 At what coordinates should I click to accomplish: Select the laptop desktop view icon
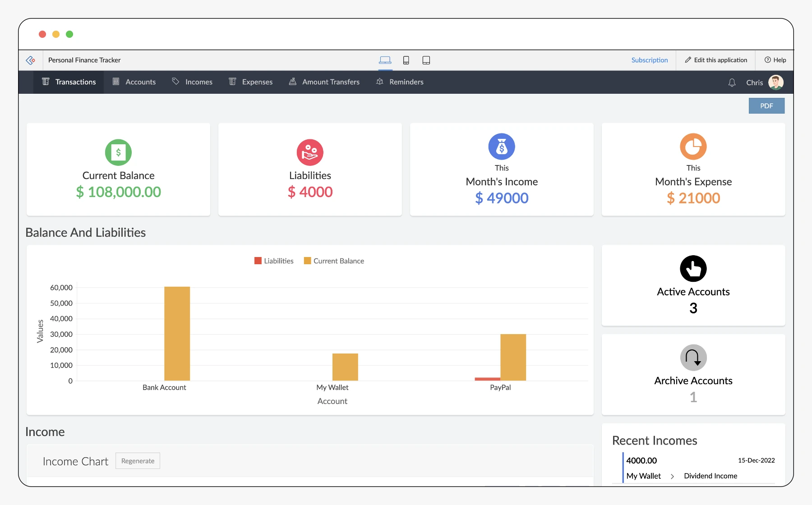click(x=385, y=60)
